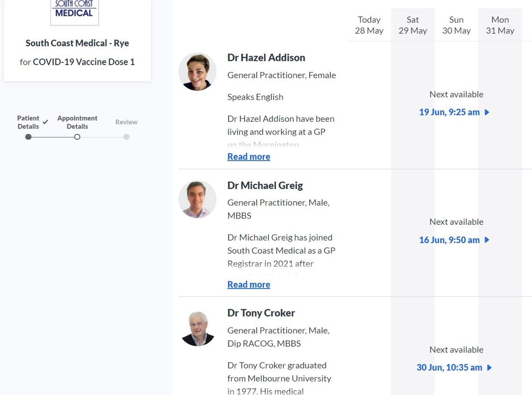Viewport: 532px width, 395px height.
Task: Click 'Dip RACOG, MBBS' qualification text
Action: 264,343
